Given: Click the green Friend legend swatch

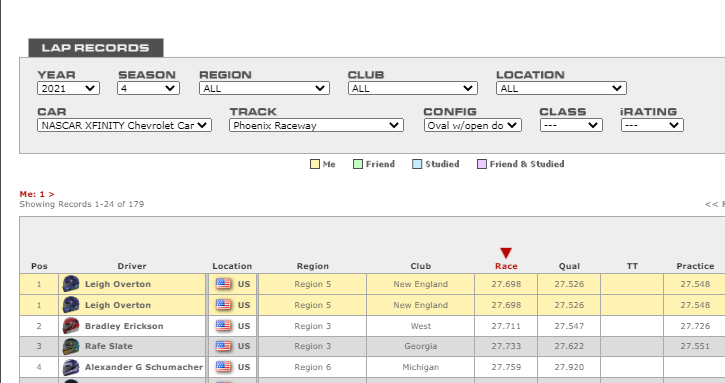Looking at the screenshot, I should 358,164.
